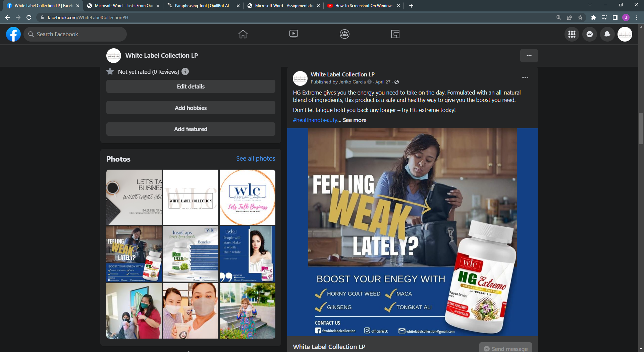Click the share page icon in address bar
644x352 pixels.
click(x=570, y=17)
